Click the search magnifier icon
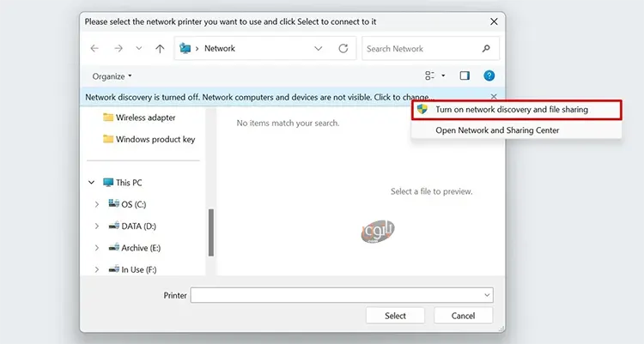 click(x=486, y=48)
